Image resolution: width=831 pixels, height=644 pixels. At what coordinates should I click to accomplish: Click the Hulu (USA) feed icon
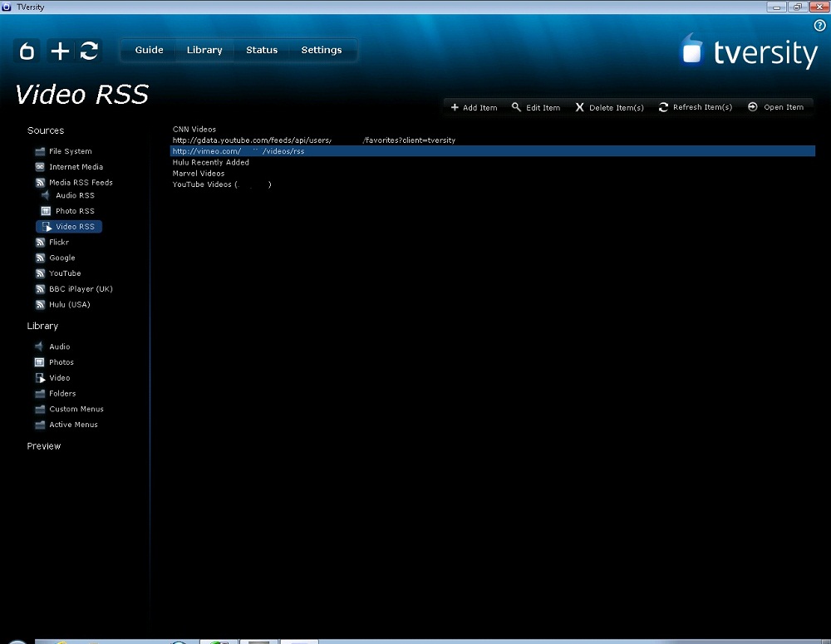click(x=40, y=305)
